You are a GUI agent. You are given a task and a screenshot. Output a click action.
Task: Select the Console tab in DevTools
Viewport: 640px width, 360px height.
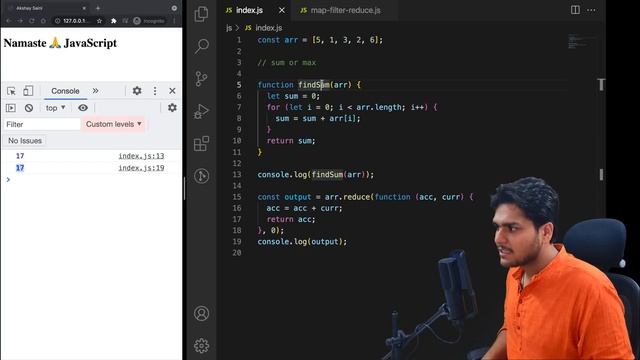coord(65,91)
